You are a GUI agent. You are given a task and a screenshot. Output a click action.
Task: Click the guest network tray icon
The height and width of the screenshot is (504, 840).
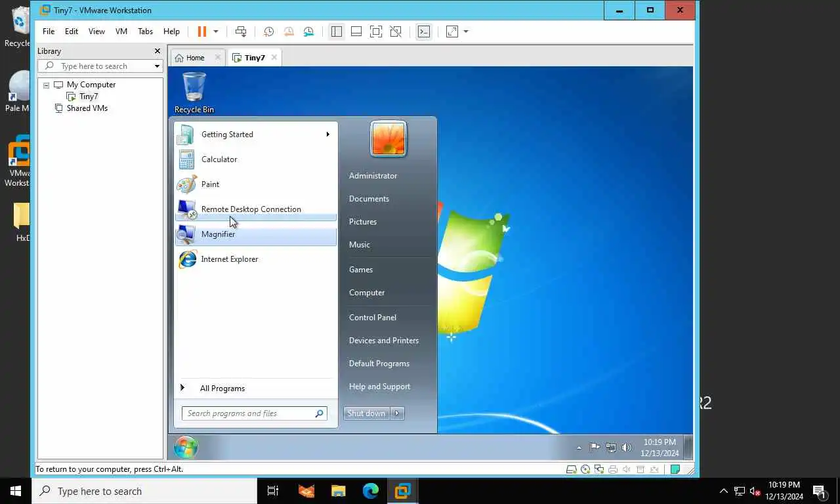610,448
